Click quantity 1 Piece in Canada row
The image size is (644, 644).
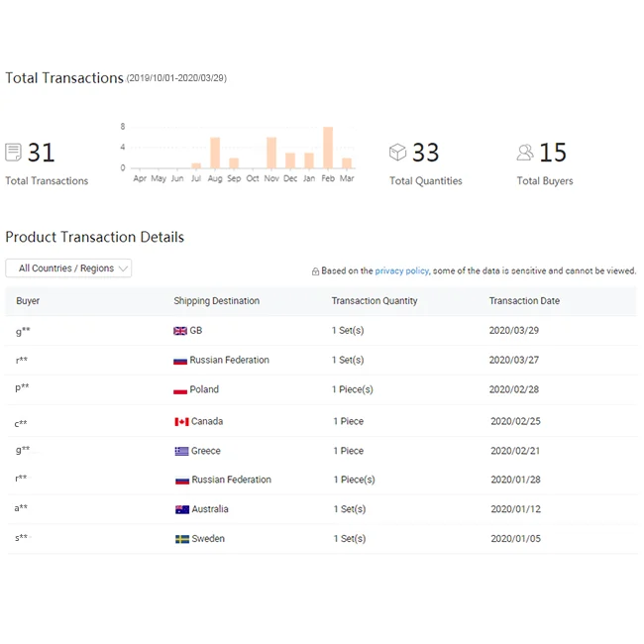(x=349, y=421)
